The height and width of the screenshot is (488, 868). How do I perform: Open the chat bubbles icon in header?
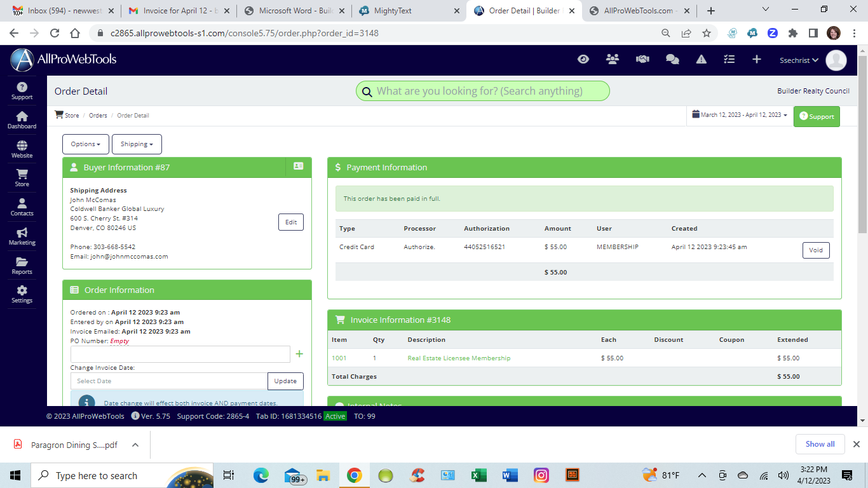(672, 59)
